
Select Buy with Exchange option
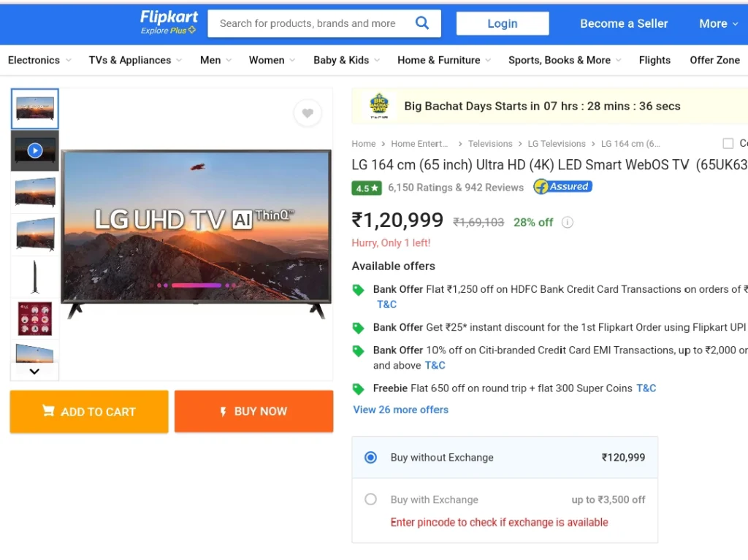[x=370, y=499]
